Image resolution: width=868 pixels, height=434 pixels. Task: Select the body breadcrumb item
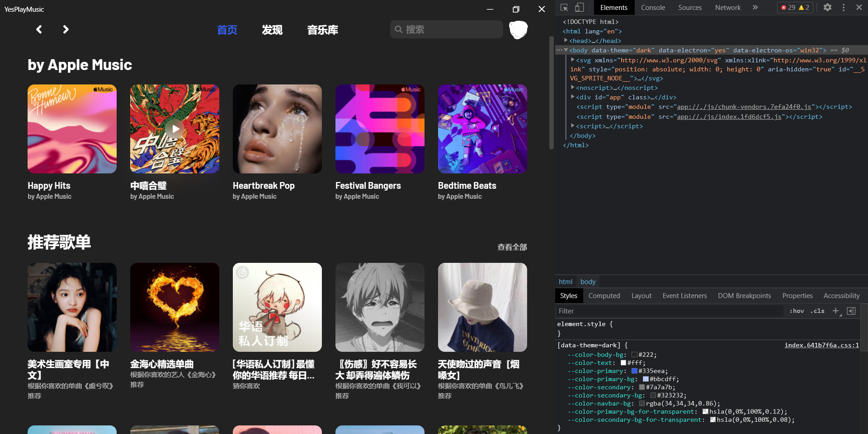click(588, 281)
